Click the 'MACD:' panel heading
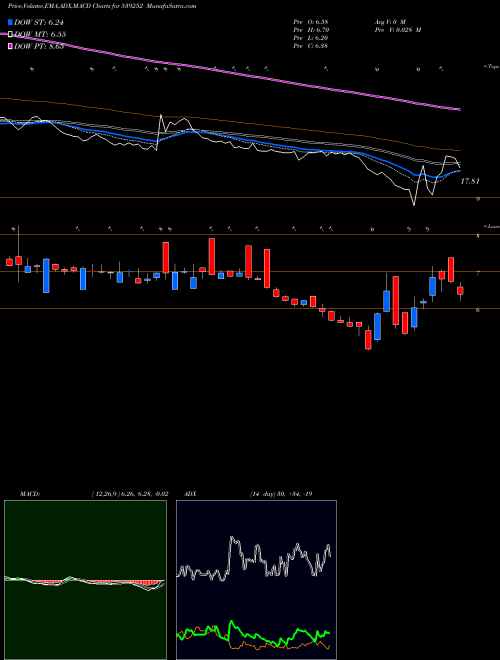This screenshot has width=500, height=660. coord(29,494)
